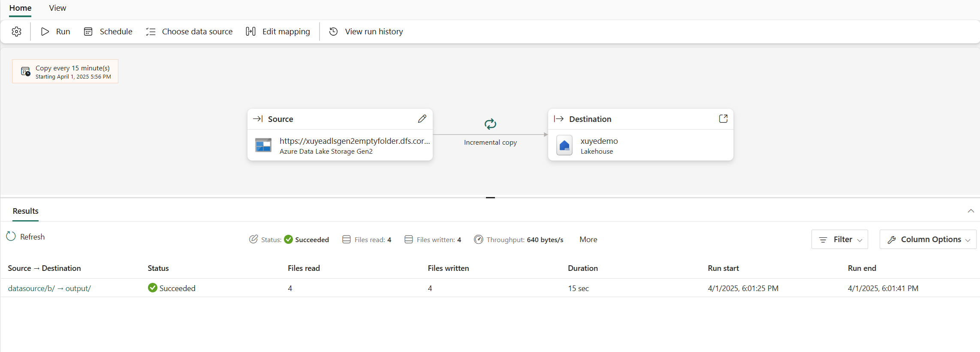The width and height of the screenshot is (980, 352).
Task: Edit the Source with pencil icon
Action: 422,119
